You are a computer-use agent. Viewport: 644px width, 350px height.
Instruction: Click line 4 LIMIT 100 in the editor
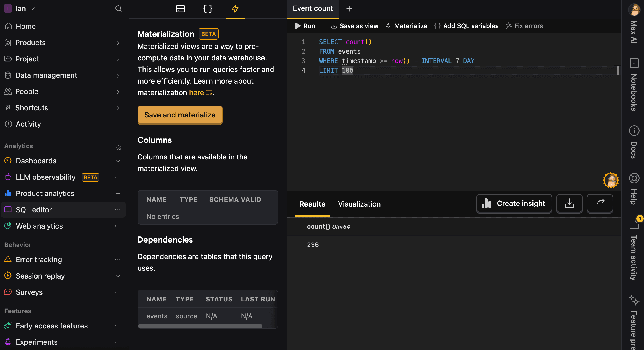tap(336, 70)
